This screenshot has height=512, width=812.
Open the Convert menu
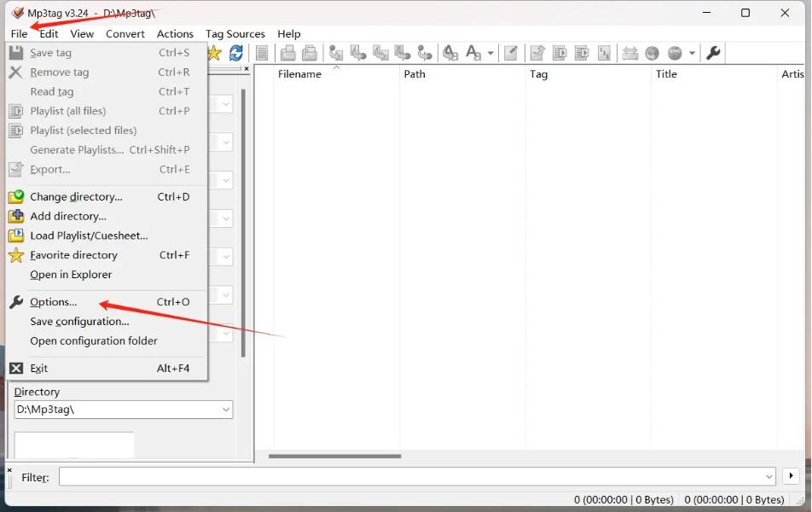coord(125,33)
